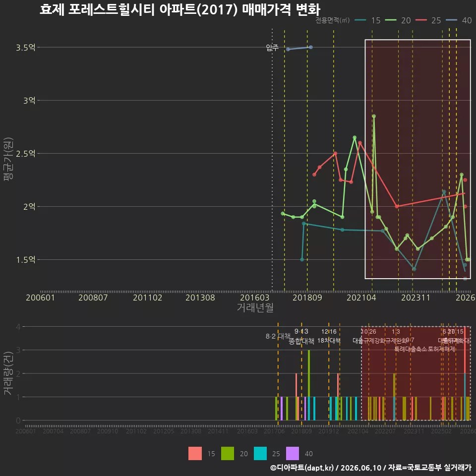Click the tall green bar reaching 3 transactions

click(309, 385)
